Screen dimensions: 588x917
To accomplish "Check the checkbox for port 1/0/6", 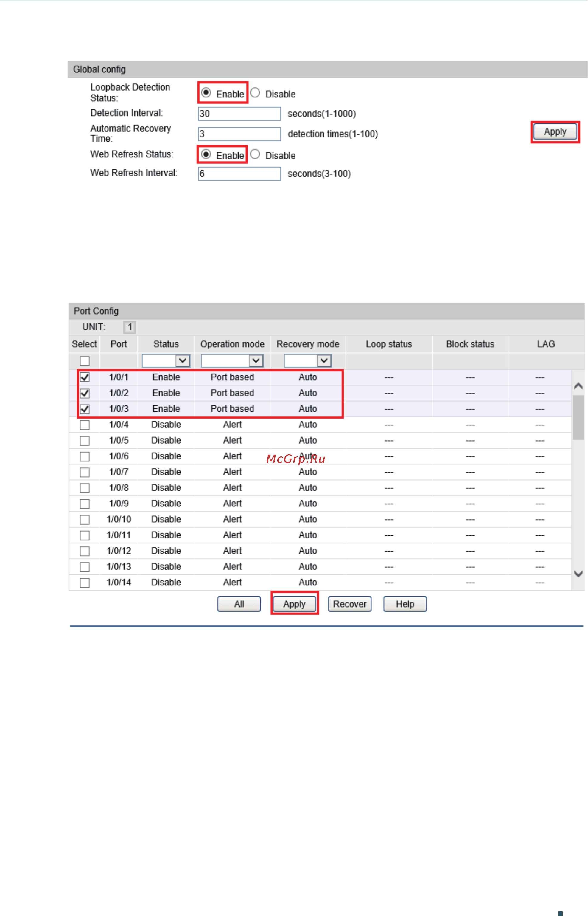I will (85, 457).
